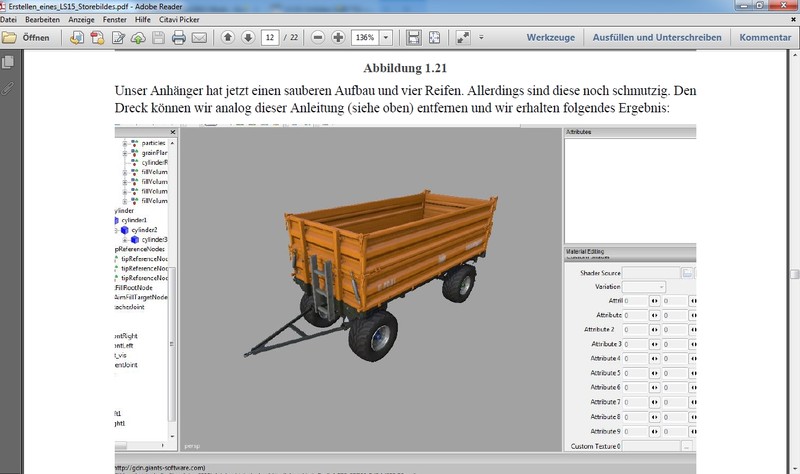Click the fit whole page icon
Image resolution: width=800 pixels, height=474 pixels.
[435, 38]
